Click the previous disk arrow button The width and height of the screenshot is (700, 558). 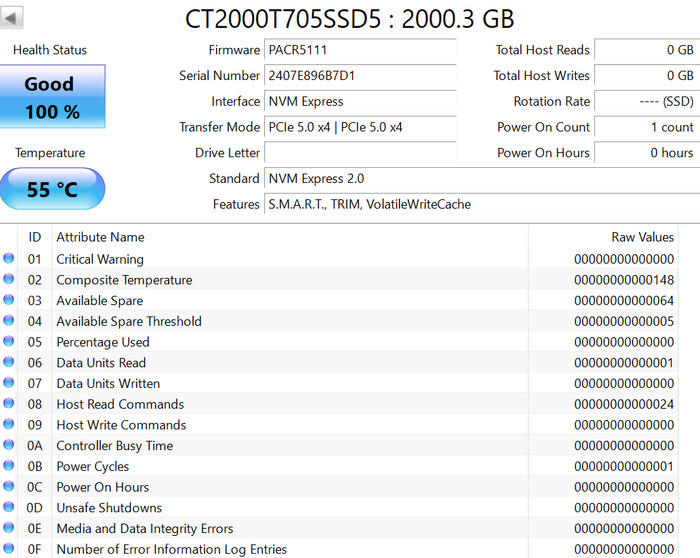[13, 19]
